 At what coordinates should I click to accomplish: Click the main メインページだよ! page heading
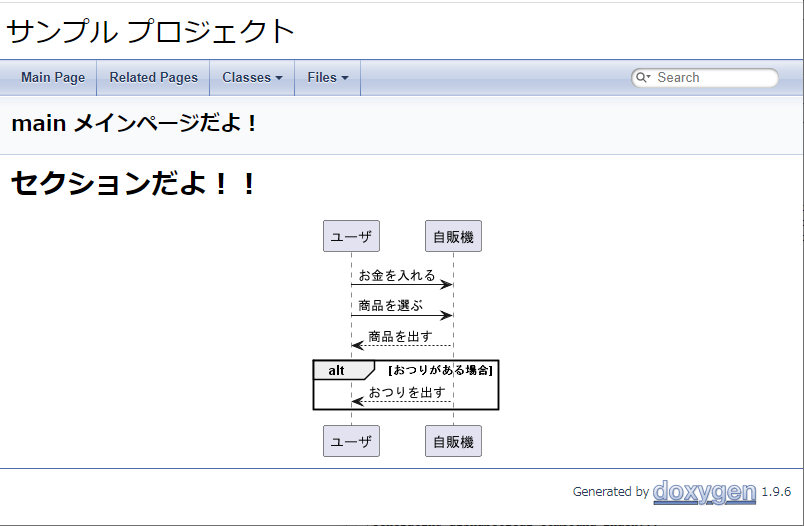coord(134,124)
